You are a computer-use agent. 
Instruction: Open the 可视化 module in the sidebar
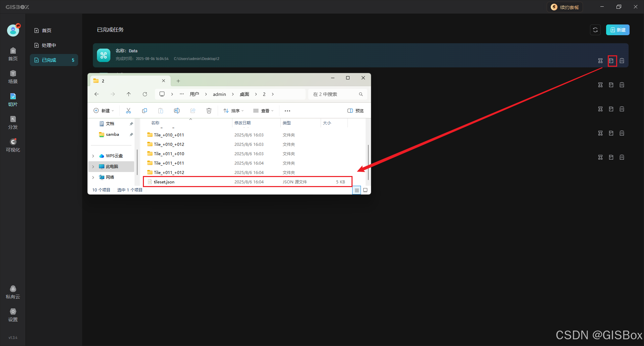13,146
